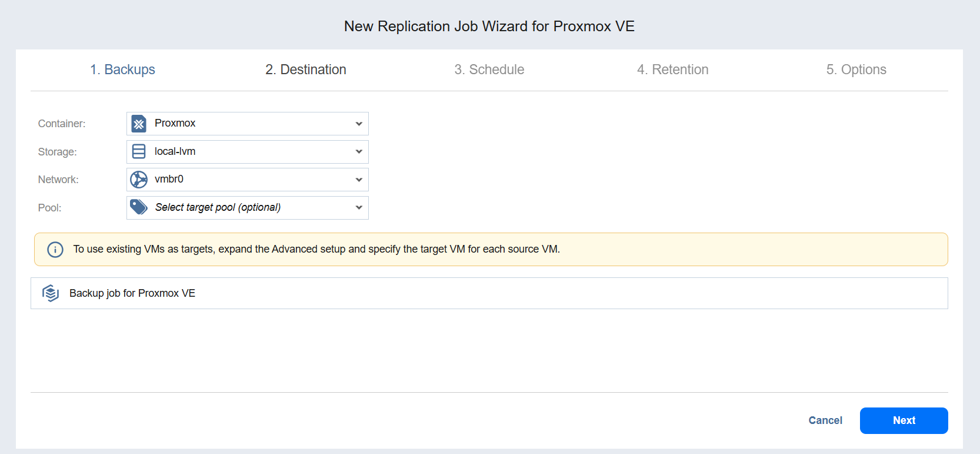Click the Advanced setup info message

316,249
